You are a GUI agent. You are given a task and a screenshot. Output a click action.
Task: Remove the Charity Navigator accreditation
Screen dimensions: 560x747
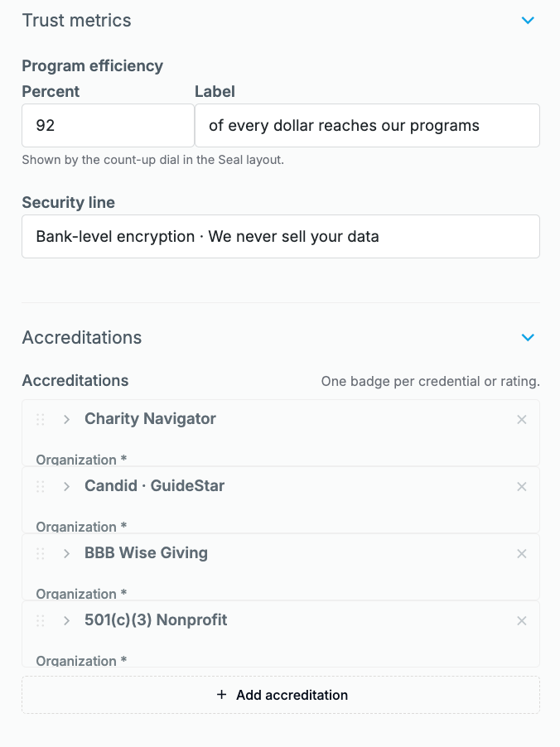pyautogui.click(x=522, y=419)
